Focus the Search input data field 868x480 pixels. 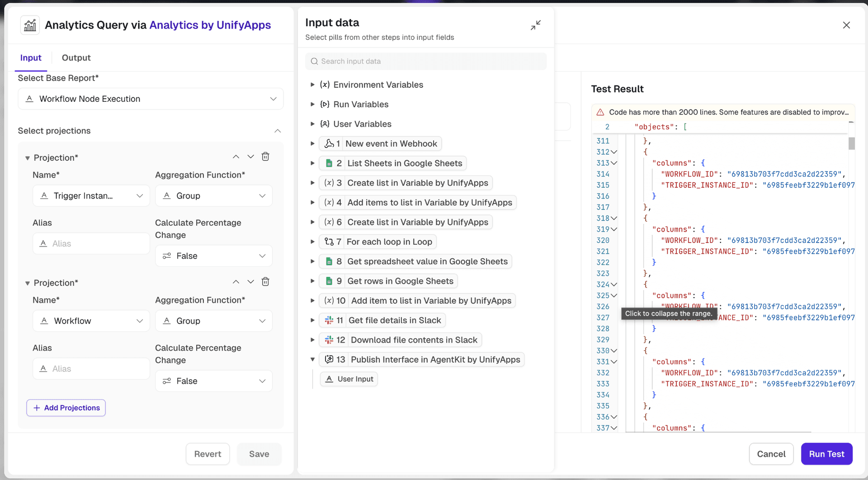tap(426, 62)
